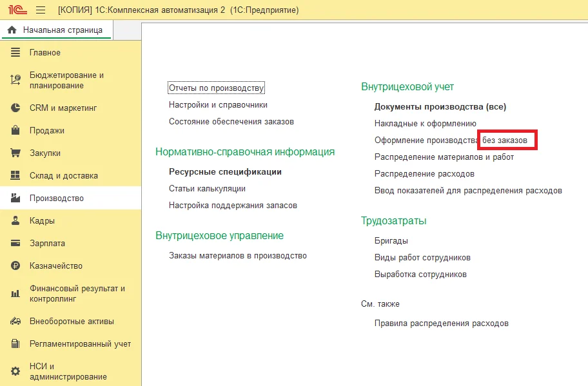Image resolution: width=588 pixels, height=386 pixels.
Task: Switch to Начальная страница tab
Action: (x=57, y=30)
